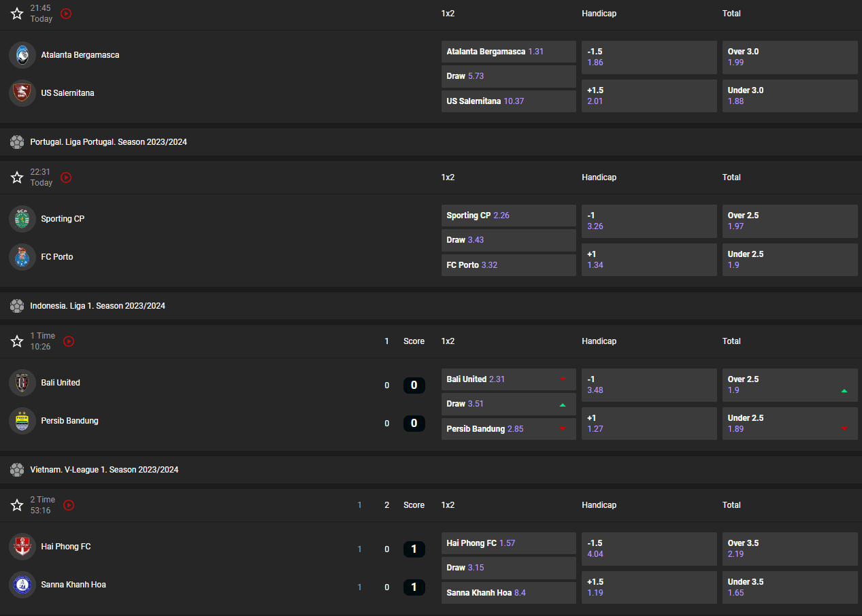The image size is (862, 616).
Task: Open the Atalanta Bergamasca team name
Action: (x=80, y=55)
